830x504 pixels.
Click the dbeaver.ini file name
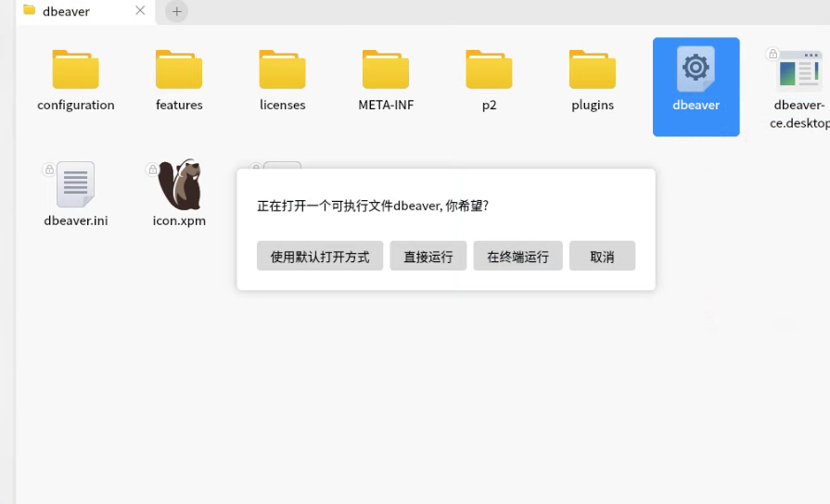click(x=76, y=220)
